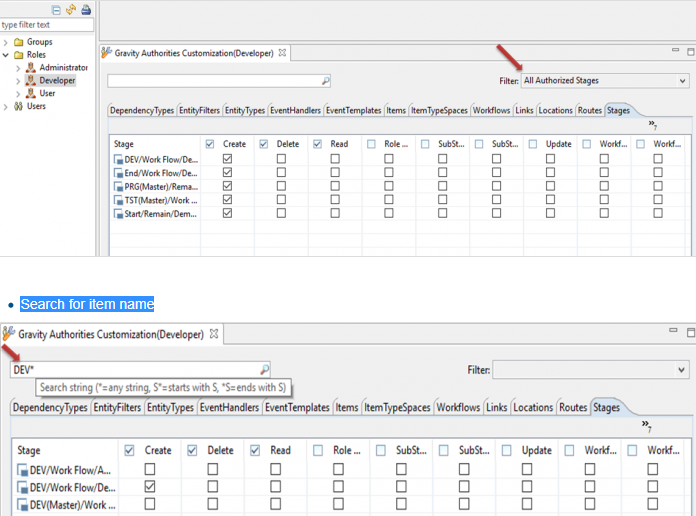The width and height of the screenshot is (696, 516).
Task: Close the lower Gravity Authorities Customization tab
Action: click(x=214, y=333)
